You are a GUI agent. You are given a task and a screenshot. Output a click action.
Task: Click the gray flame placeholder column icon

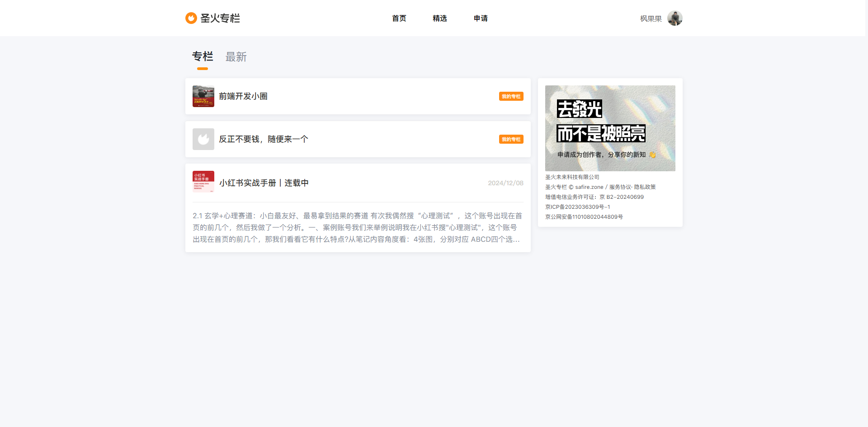203,139
